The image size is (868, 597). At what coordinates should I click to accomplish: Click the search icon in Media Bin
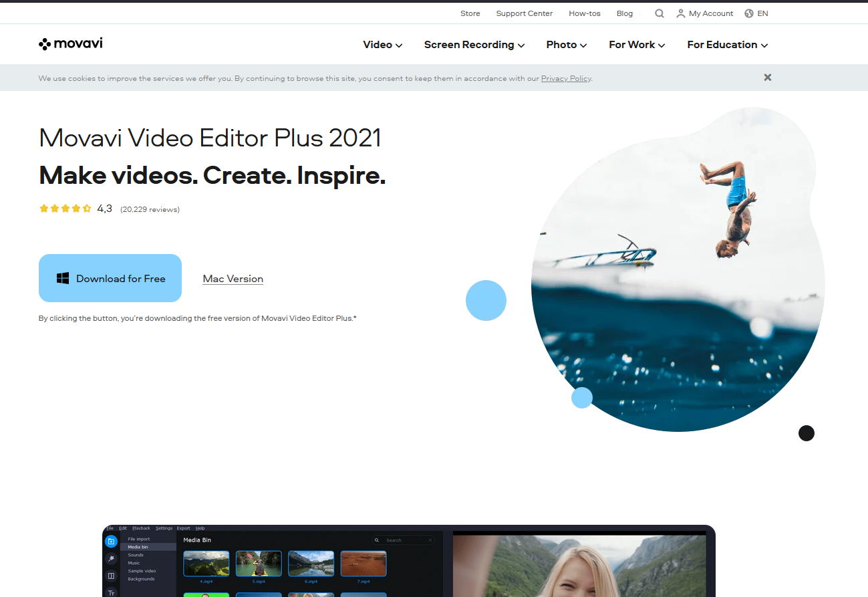pyautogui.click(x=377, y=540)
